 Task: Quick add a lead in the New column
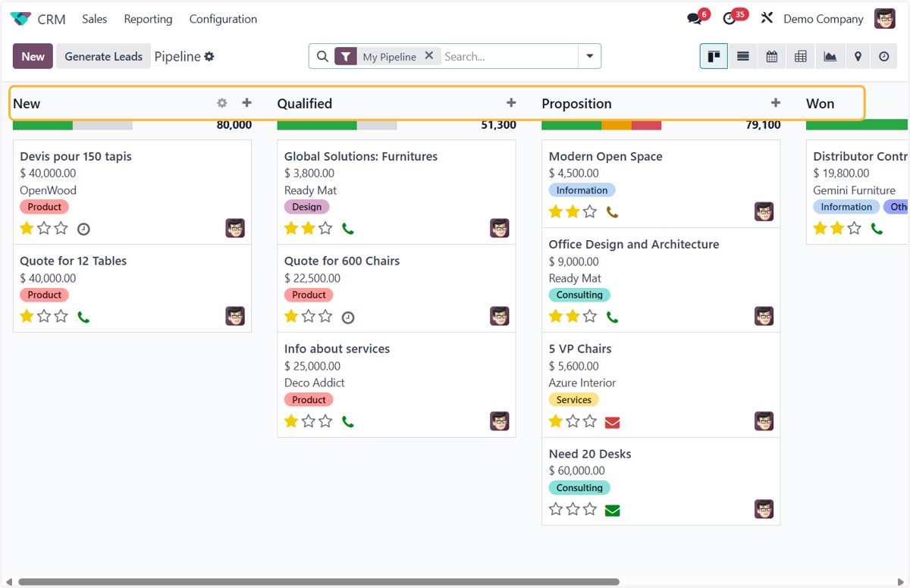[x=246, y=103]
